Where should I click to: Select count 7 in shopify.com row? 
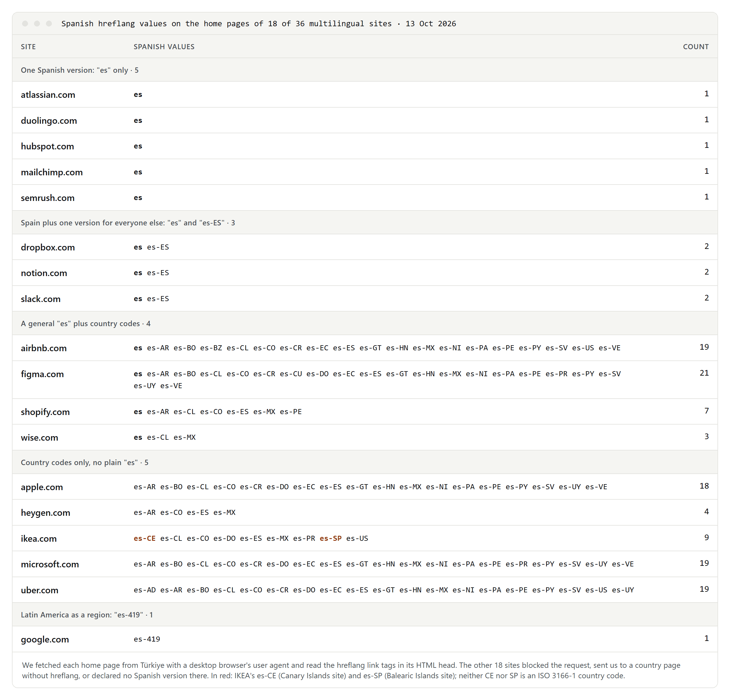click(x=706, y=411)
